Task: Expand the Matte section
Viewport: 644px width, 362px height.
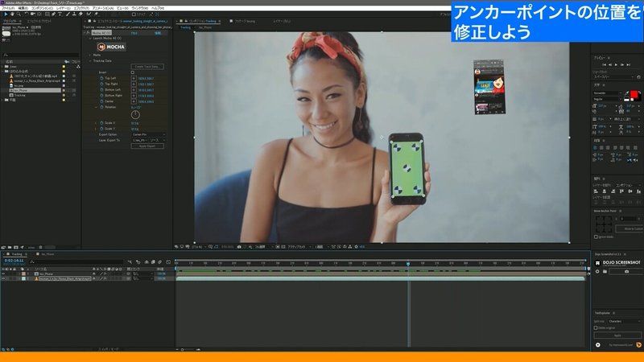Action: tap(90, 55)
